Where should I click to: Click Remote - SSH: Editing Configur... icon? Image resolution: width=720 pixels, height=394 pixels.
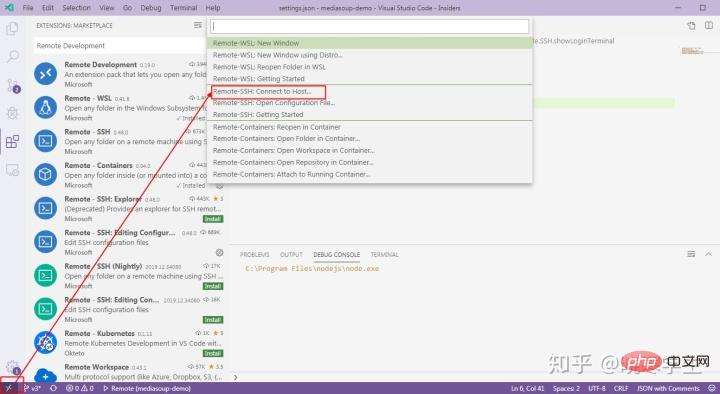[45, 242]
